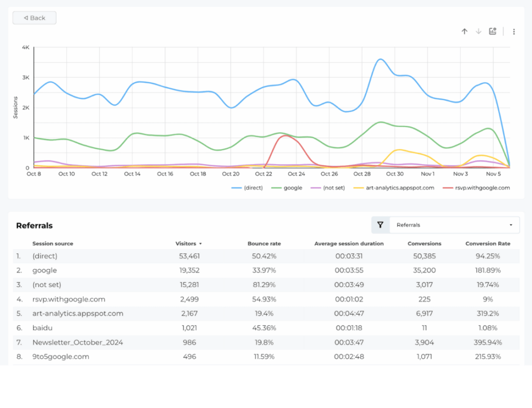Click the up arrow icon above the chart
The width and height of the screenshot is (532, 408).
(464, 31)
